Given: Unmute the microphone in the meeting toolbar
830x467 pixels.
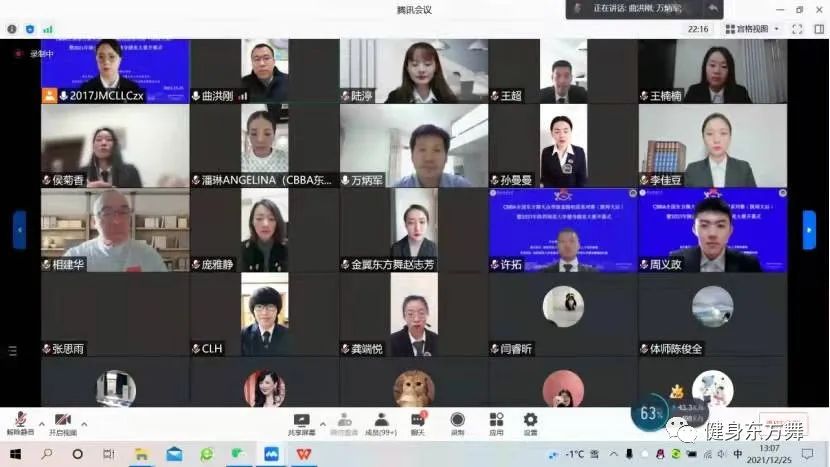Looking at the screenshot, I should pyautogui.click(x=20, y=424).
